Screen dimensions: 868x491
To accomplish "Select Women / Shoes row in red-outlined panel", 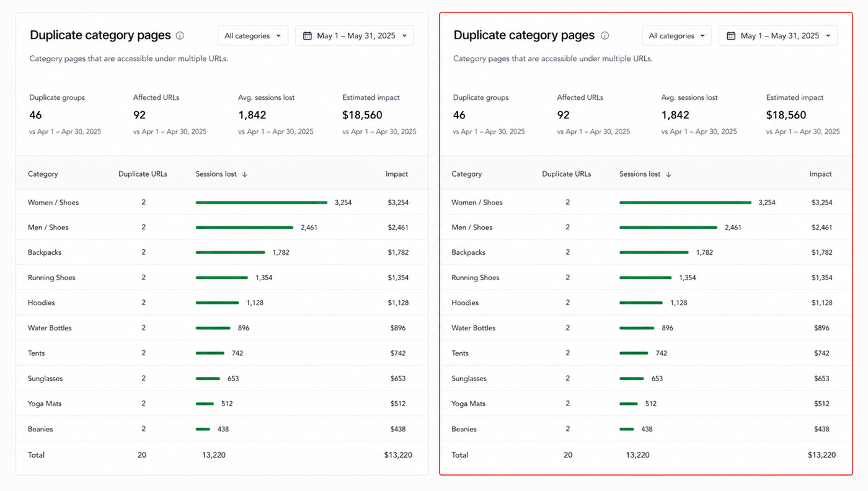I will 646,202.
